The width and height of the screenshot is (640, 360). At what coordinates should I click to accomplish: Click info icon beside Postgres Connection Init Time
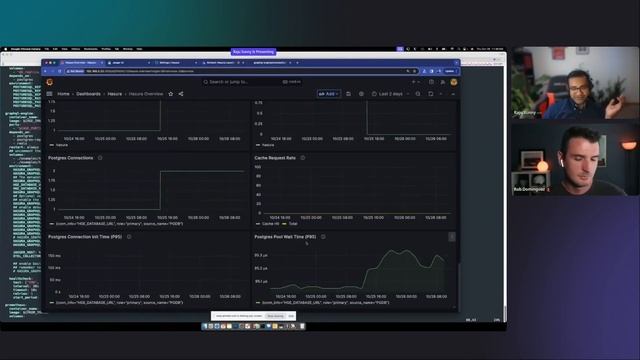click(129, 237)
